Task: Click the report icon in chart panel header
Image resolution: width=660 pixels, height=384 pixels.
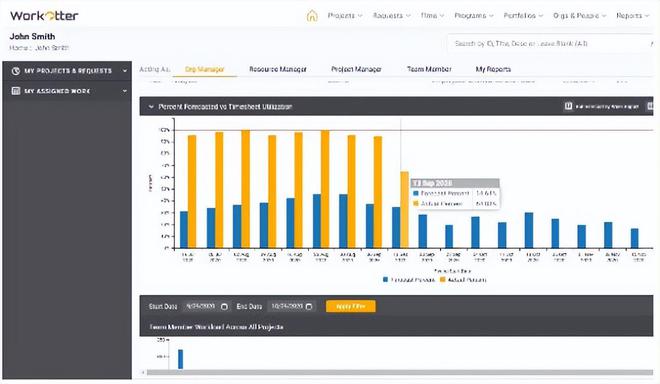Action: [568, 106]
